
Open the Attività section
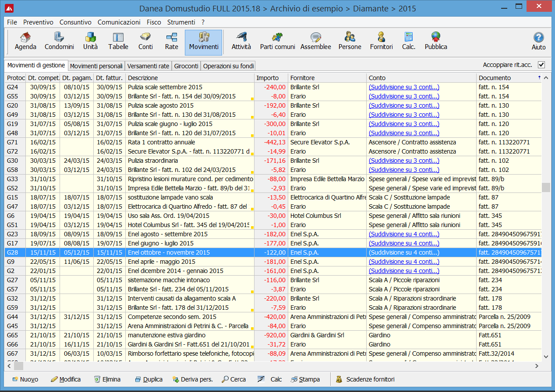click(241, 42)
